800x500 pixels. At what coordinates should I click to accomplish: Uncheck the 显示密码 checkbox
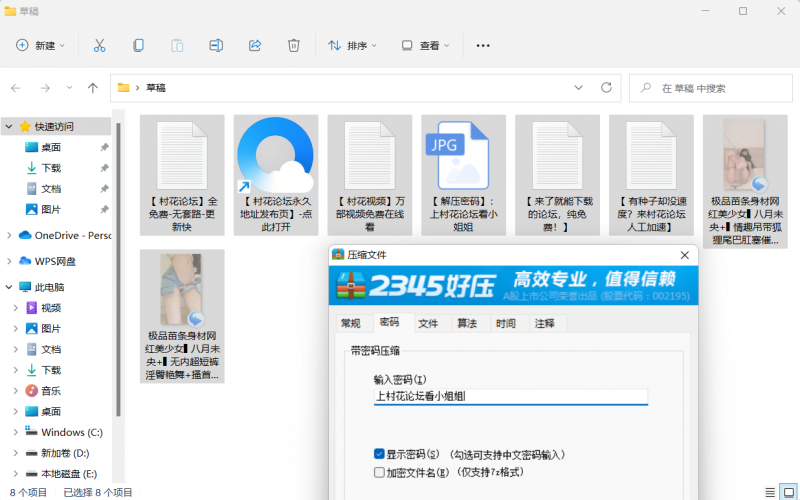(379, 453)
